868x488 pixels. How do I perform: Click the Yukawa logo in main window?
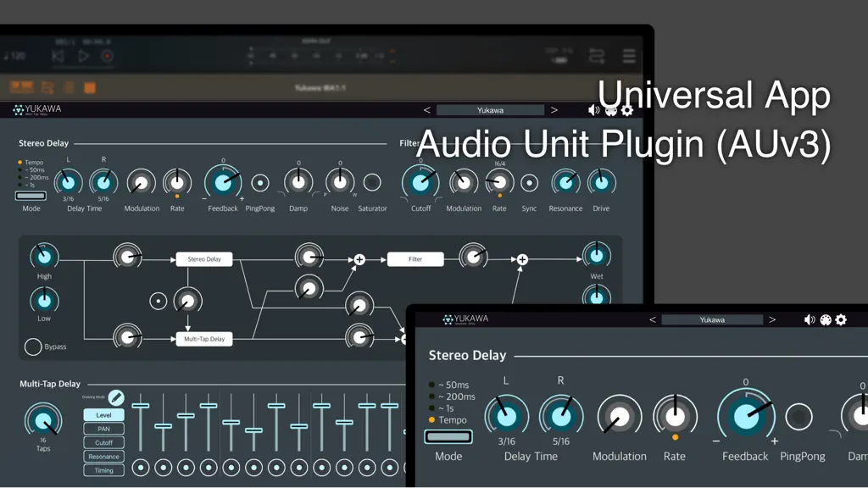[x=37, y=109]
